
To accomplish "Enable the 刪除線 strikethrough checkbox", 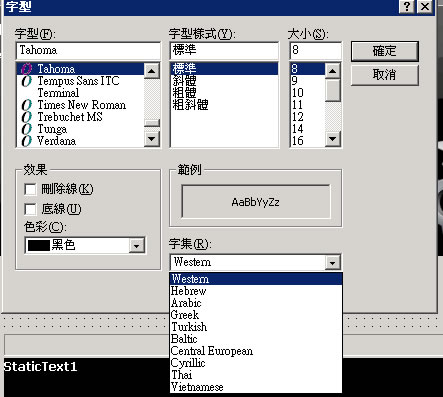I will pyautogui.click(x=30, y=189).
